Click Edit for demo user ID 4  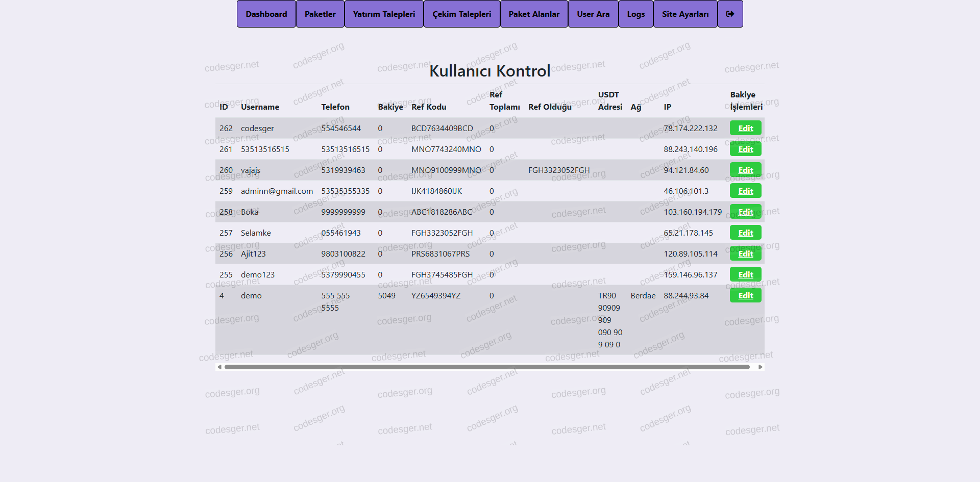click(745, 295)
